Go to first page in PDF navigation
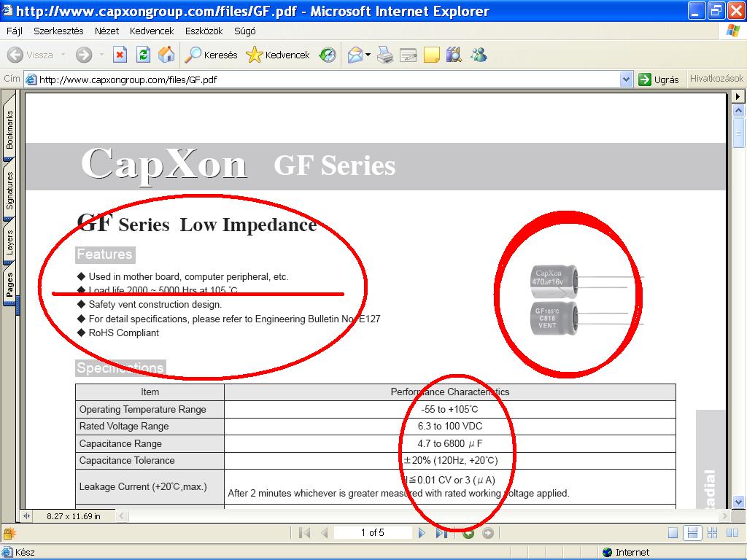Viewport: 747px width, 560px height. pos(304,533)
